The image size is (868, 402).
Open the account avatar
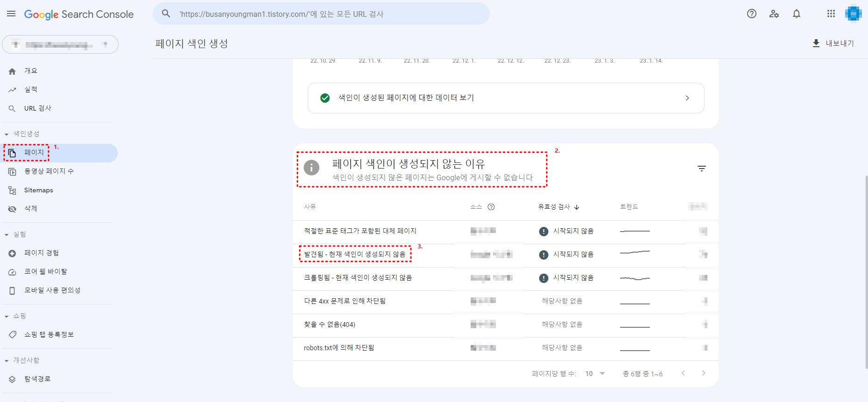(854, 14)
